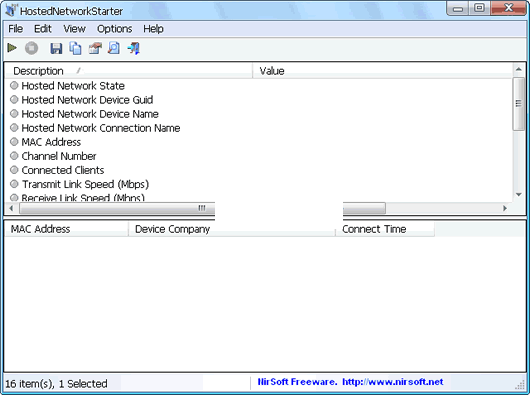This screenshot has height=395, width=530.
Task: Open the Help menu
Action: pos(153,29)
